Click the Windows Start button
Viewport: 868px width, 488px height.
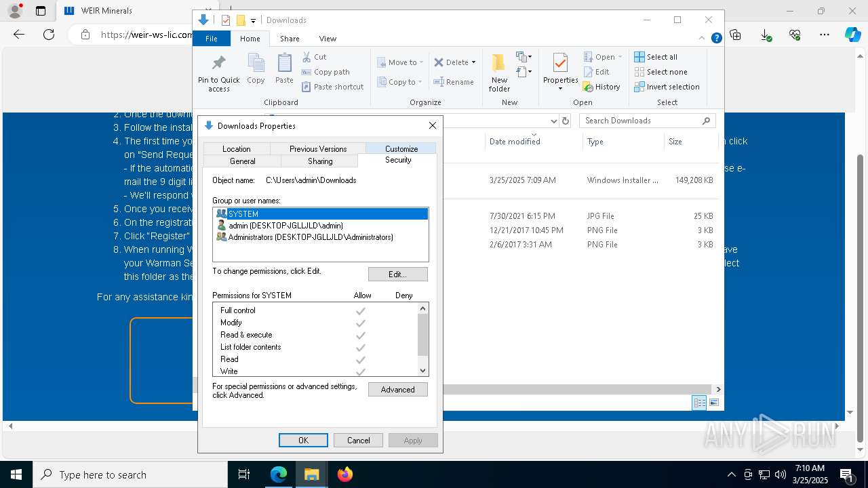coord(16,474)
